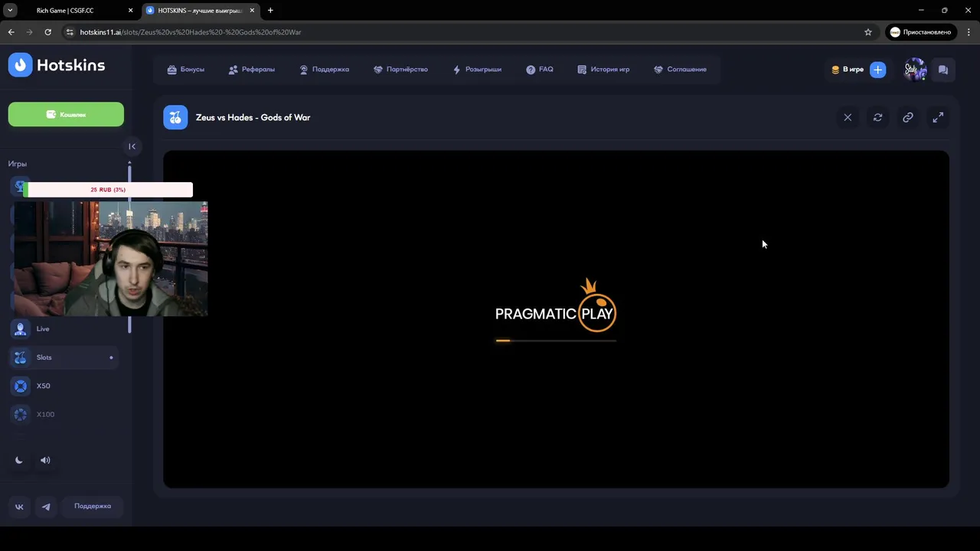Open the Telegram social link

coord(46,507)
